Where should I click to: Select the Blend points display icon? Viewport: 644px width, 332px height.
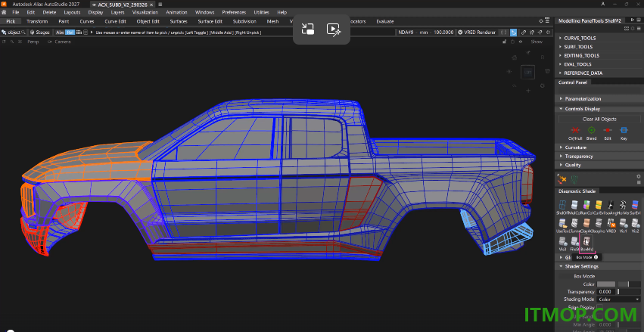click(592, 130)
